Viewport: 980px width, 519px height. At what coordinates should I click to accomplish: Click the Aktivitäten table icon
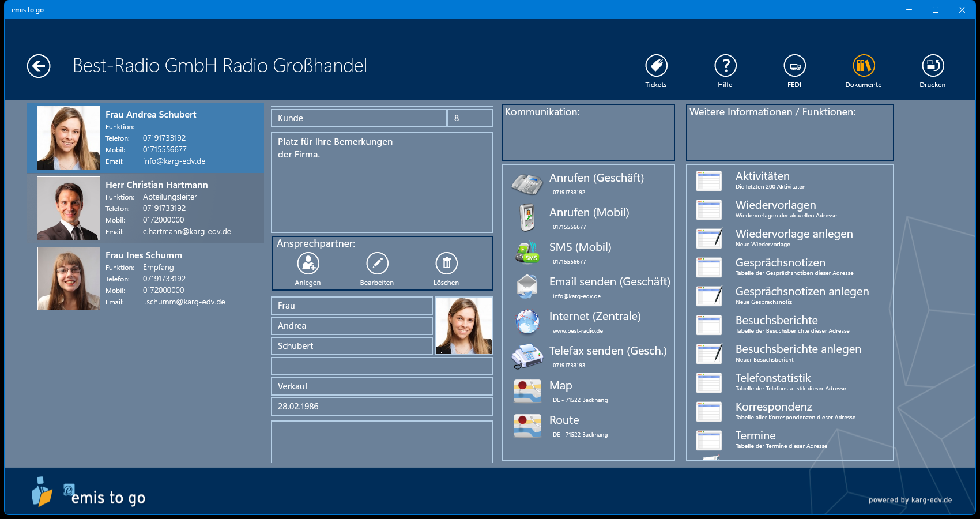click(x=709, y=181)
